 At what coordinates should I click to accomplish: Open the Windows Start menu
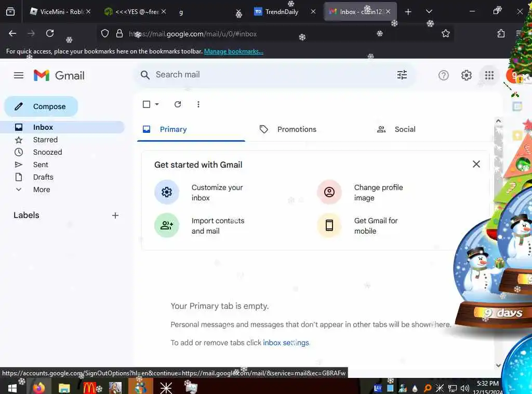pos(12,388)
